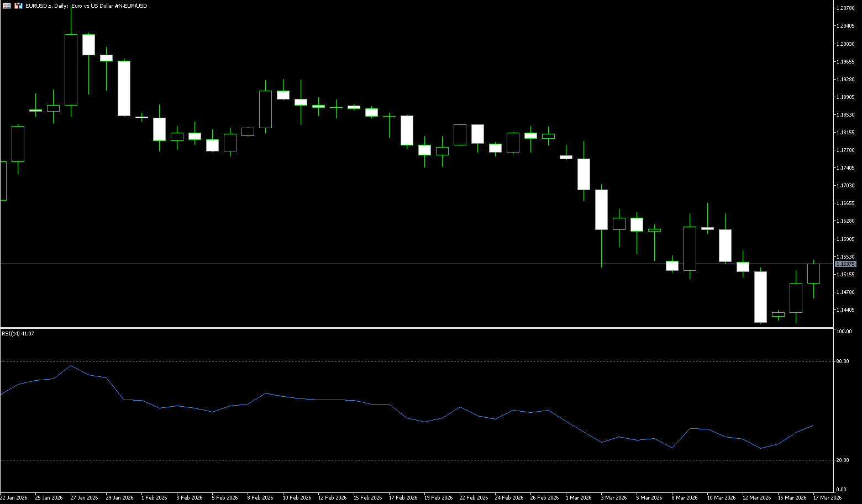Image resolution: width=862 pixels, height=504 pixels.
Task: Click the 27 Jan 2026 date label
Action: click(x=84, y=497)
